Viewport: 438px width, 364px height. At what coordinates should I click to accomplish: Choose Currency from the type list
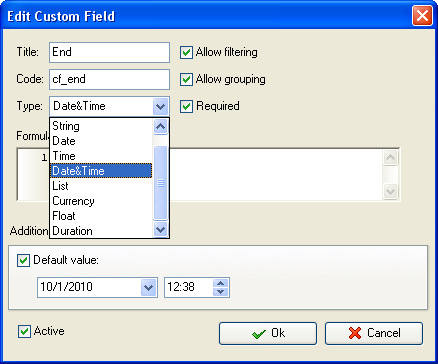(x=101, y=201)
